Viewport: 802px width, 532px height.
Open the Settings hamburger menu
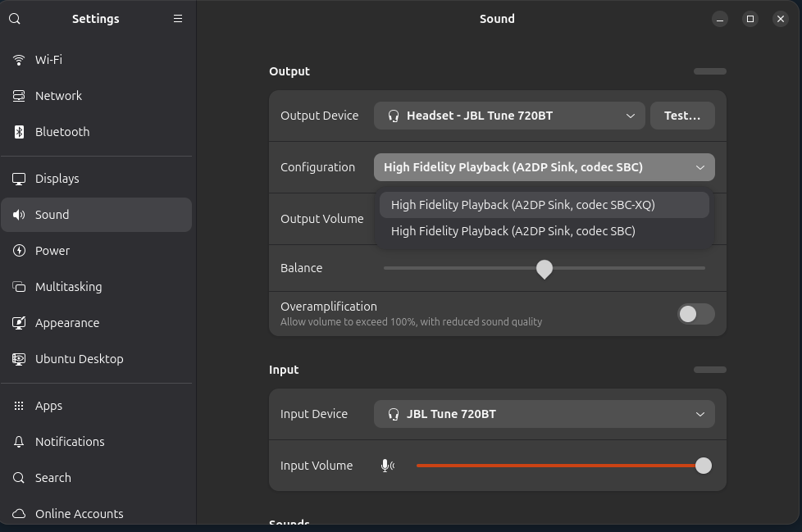point(178,19)
